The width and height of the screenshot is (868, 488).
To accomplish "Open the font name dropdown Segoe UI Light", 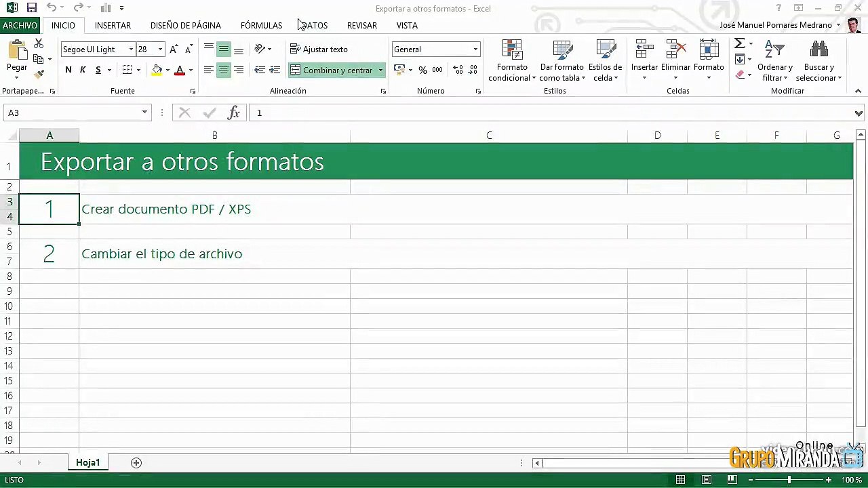I will coord(131,49).
